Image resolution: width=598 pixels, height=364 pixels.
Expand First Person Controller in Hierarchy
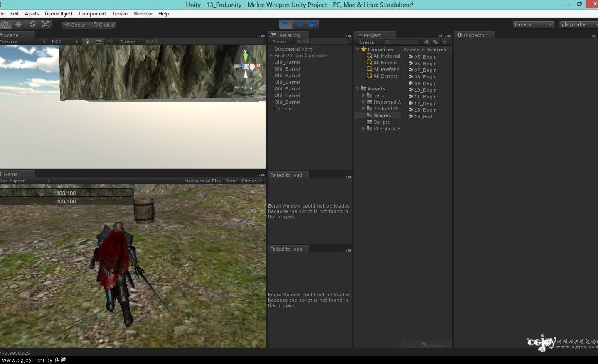[x=271, y=56]
